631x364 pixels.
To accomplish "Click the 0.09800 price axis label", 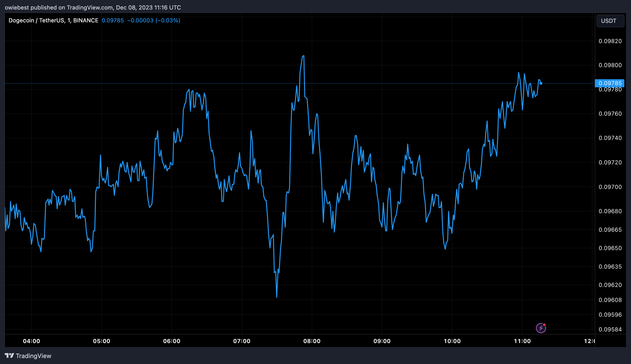I will 610,65.
